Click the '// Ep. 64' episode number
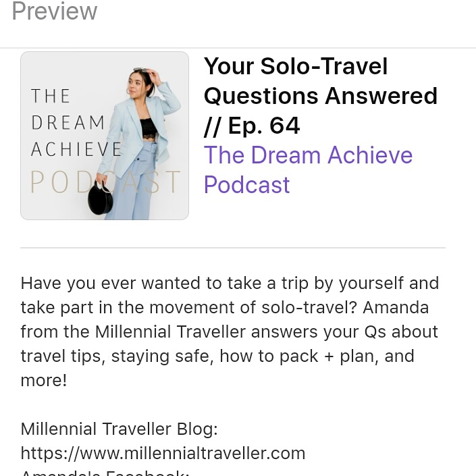 [252, 126]
